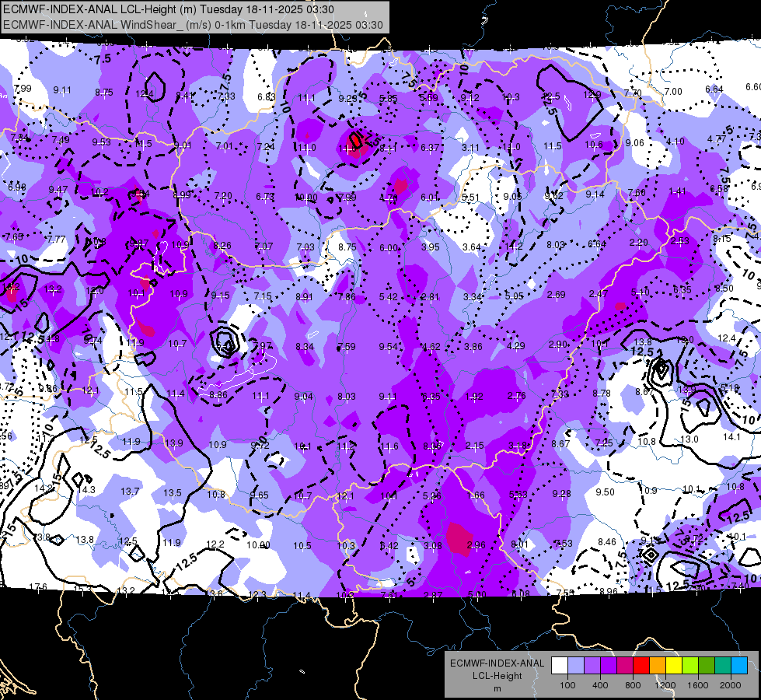The height and width of the screenshot is (700, 761).
Task: Click the orange legend swatch
Action: pos(658,665)
